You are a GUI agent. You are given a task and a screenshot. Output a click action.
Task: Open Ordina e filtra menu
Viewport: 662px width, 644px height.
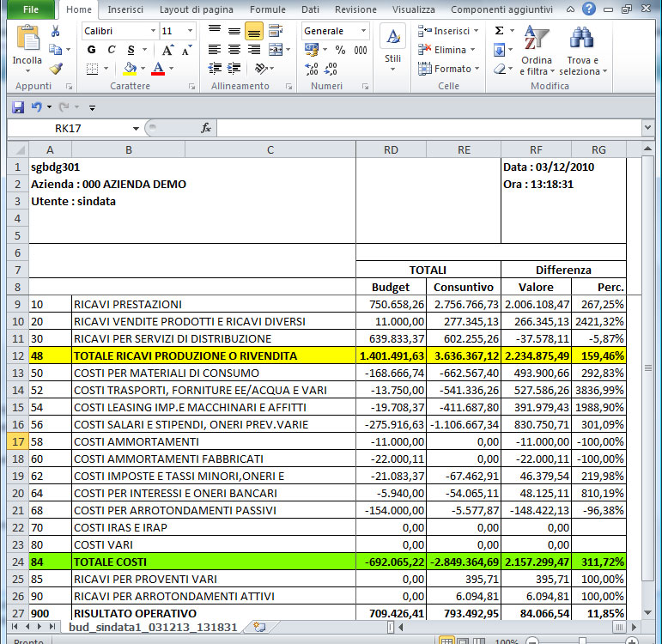[x=537, y=51]
